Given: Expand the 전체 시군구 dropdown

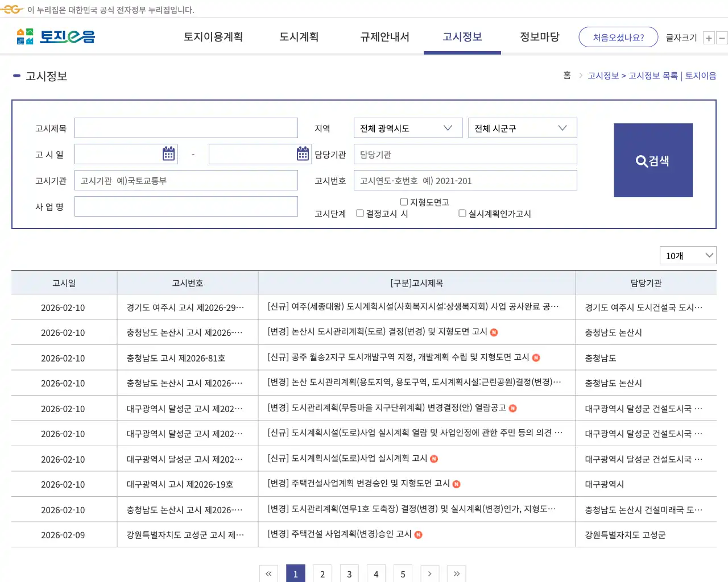Looking at the screenshot, I should (522, 128).
